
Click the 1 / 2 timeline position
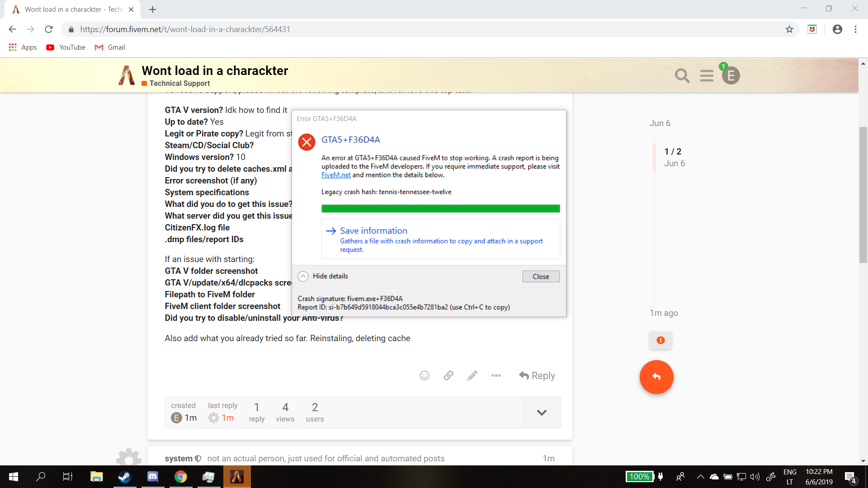coord(673,152)
